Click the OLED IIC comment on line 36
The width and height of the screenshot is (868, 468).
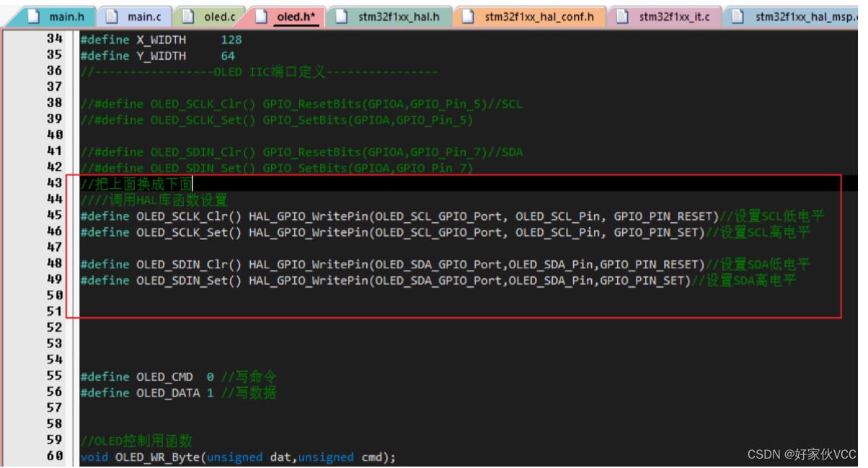(260, 71)
